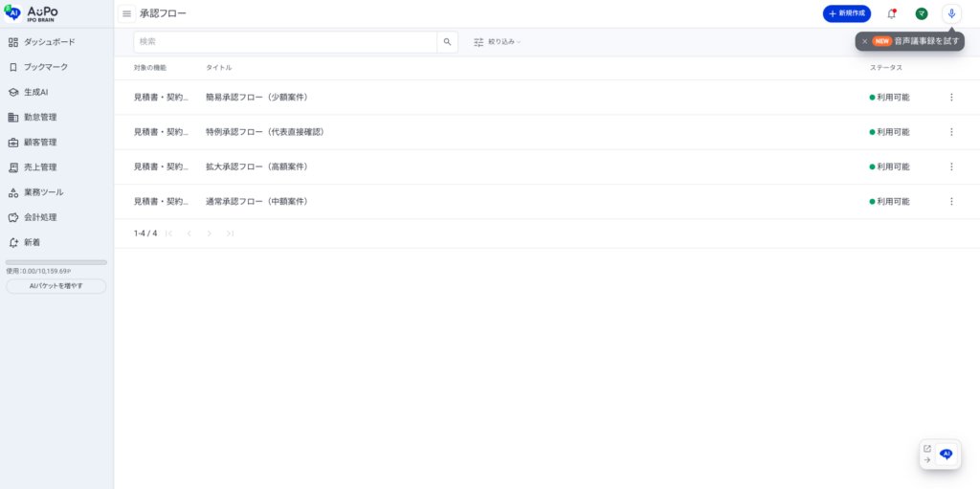
Task: Open 特例承認フロー（代表直接確認） entry
Action: pos(264,132)
